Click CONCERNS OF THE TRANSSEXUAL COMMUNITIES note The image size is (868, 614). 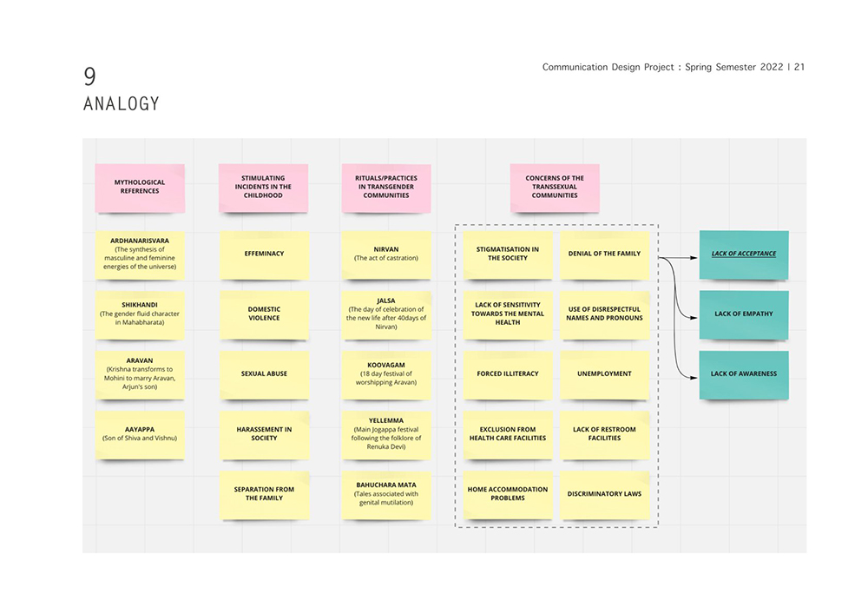tap(555, 188)
